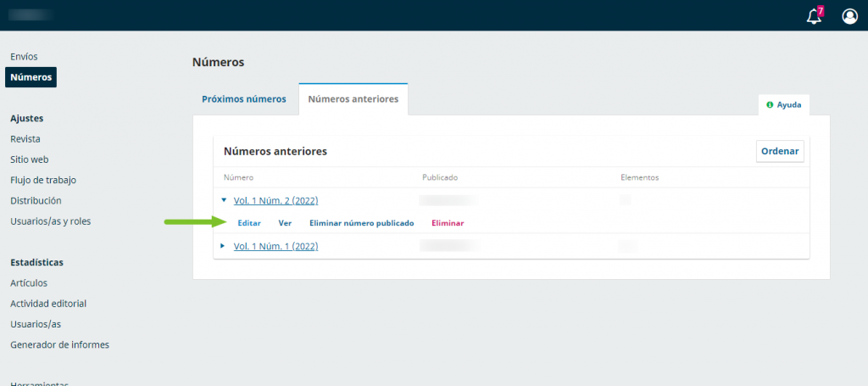
Task: Click the Ajustes section heading
Action: (x=26, y=118)
